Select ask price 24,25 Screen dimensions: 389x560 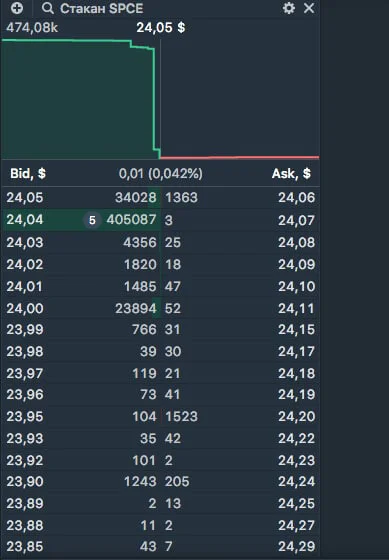[296, 504]
